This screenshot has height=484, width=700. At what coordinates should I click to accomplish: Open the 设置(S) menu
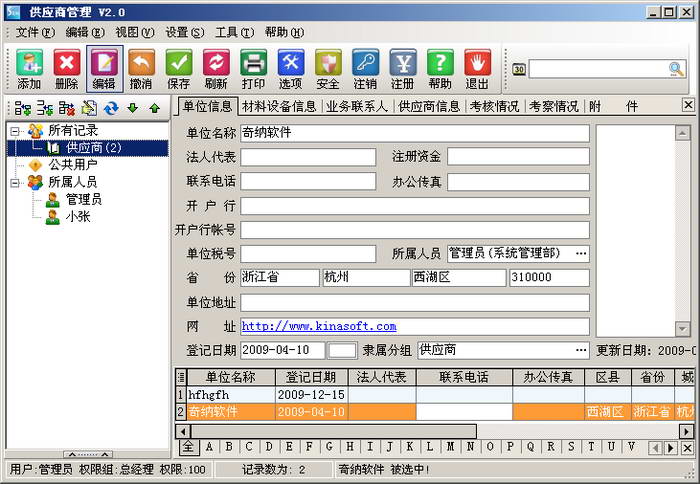click(x=185, y=32)
